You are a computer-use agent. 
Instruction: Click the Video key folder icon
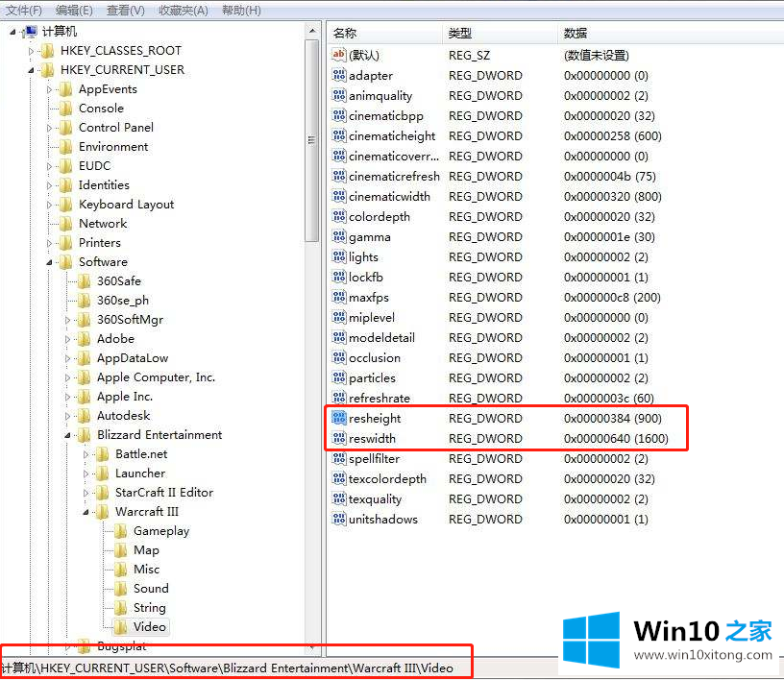coord(120,626)
